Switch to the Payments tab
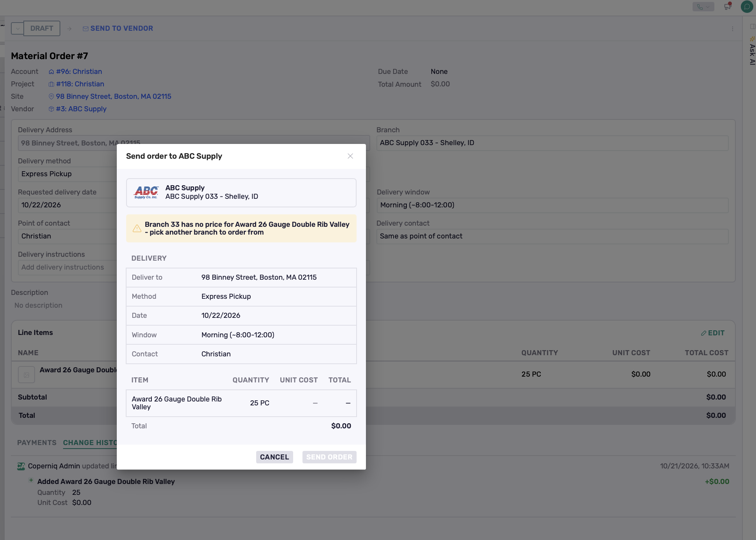Viewport: 756px width, 540px height. click(x=37, y=443)
